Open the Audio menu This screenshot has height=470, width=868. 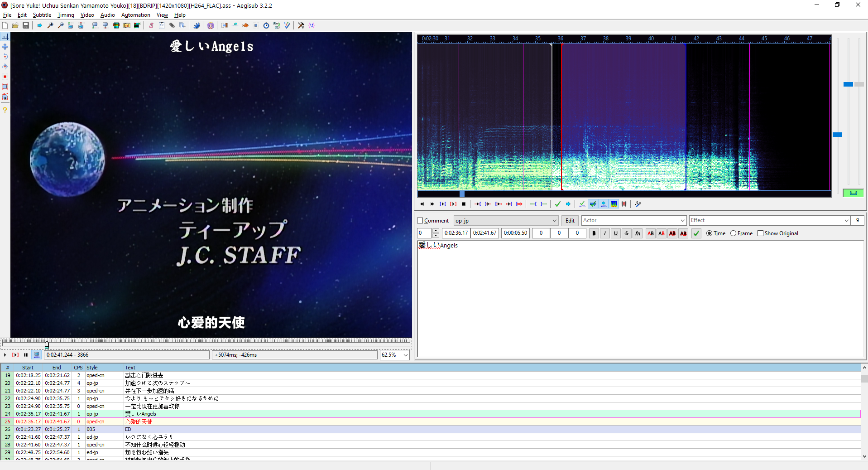(x=107, y=15)
